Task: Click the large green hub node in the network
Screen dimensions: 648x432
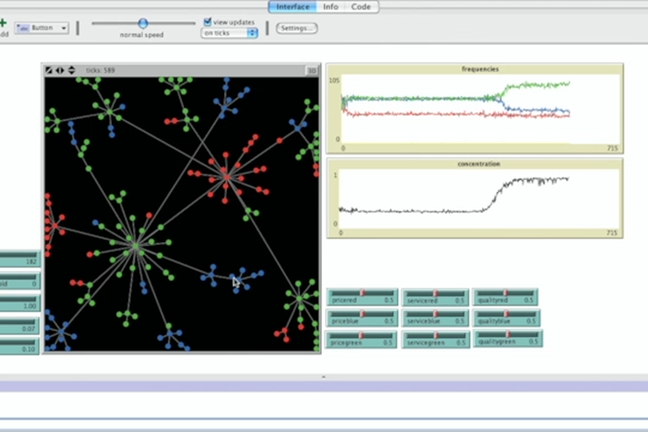Action: (x=133, y=244)
